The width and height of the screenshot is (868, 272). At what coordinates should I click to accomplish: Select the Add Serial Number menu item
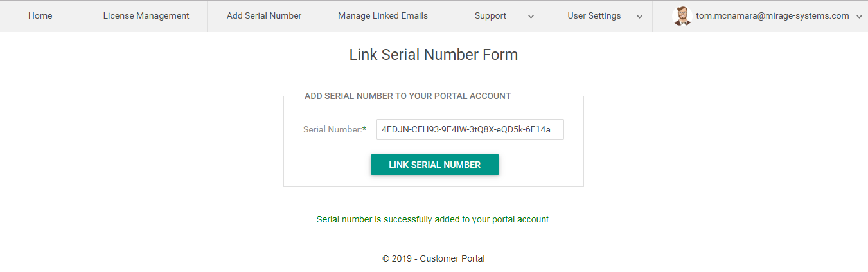(x=264, y=16)
